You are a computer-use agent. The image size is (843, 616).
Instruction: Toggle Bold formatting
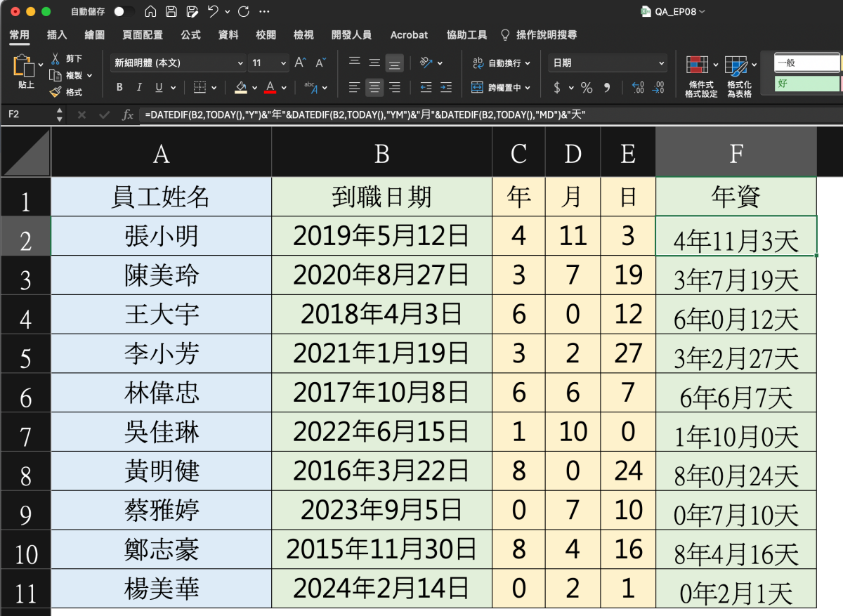click(x=119, y=88)
